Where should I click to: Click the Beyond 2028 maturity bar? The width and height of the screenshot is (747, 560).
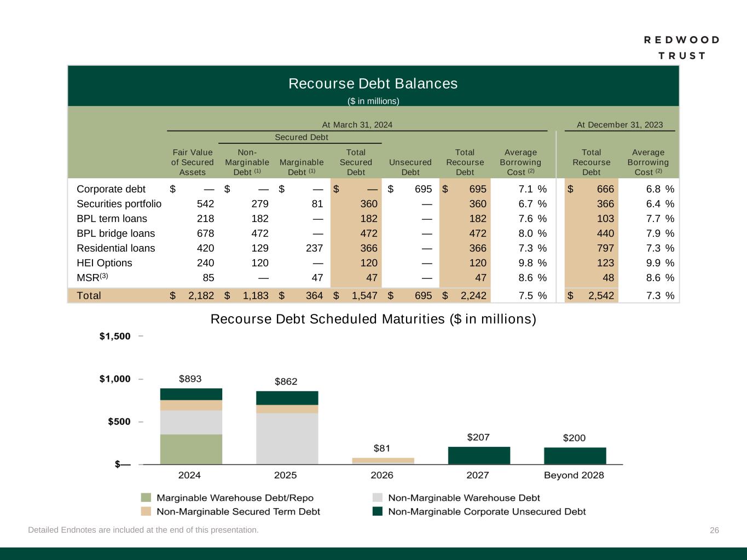coord(575,456)
